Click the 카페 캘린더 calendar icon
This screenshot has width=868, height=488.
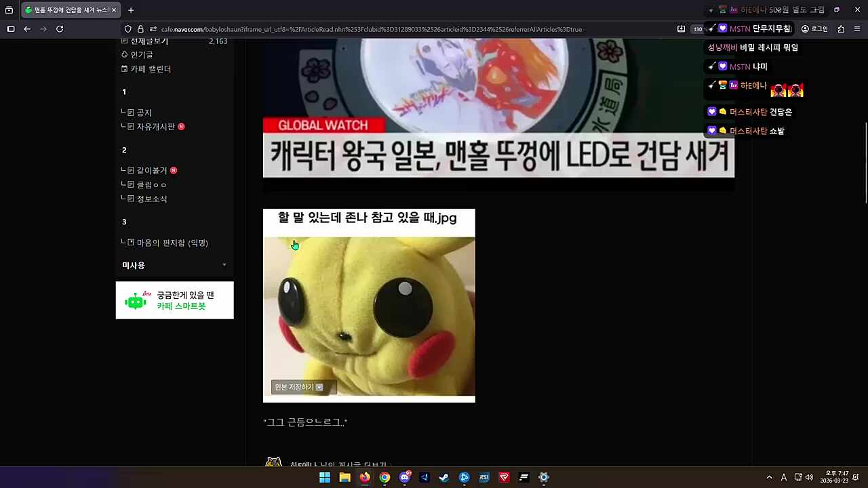click(x=125, y=68)
